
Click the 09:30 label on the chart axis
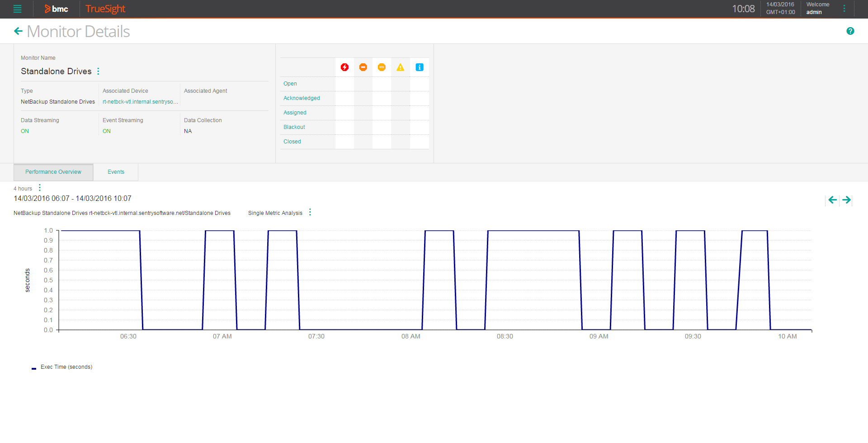click(x=693, y=336)
